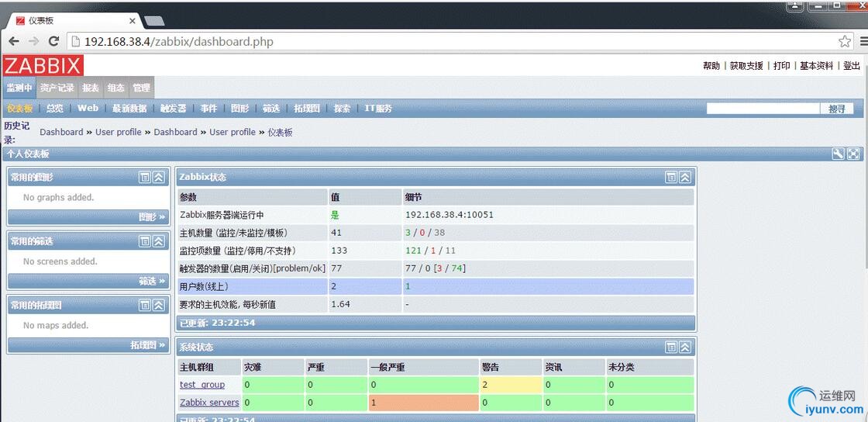Image resolution: width=868 pixels, height=422 pixels.
Task: Click the ZABBIX logo
Action: (x=43, y=65)
